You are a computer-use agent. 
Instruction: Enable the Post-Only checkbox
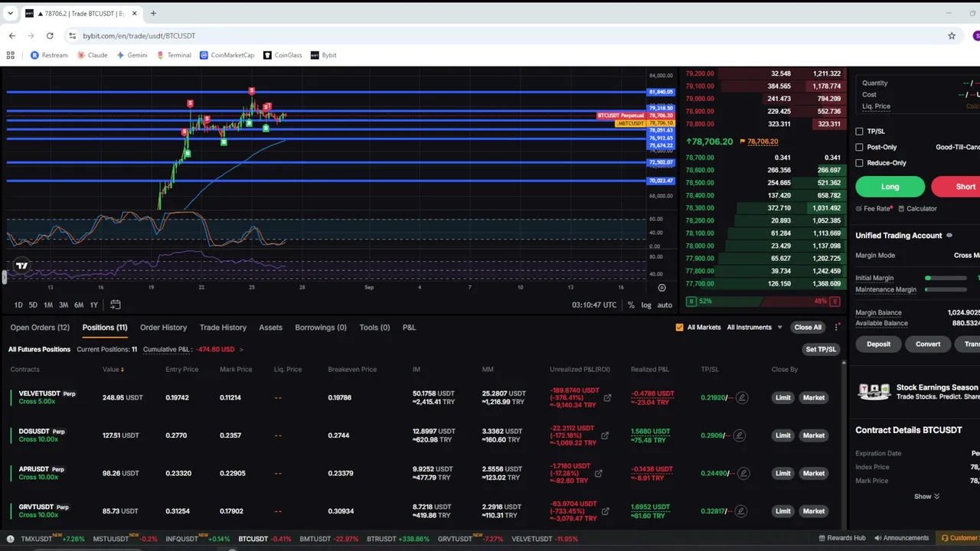[x=859, y=147]
